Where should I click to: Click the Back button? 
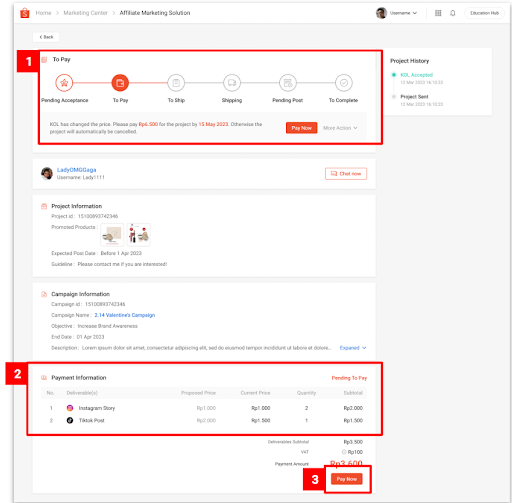point(46,37)
